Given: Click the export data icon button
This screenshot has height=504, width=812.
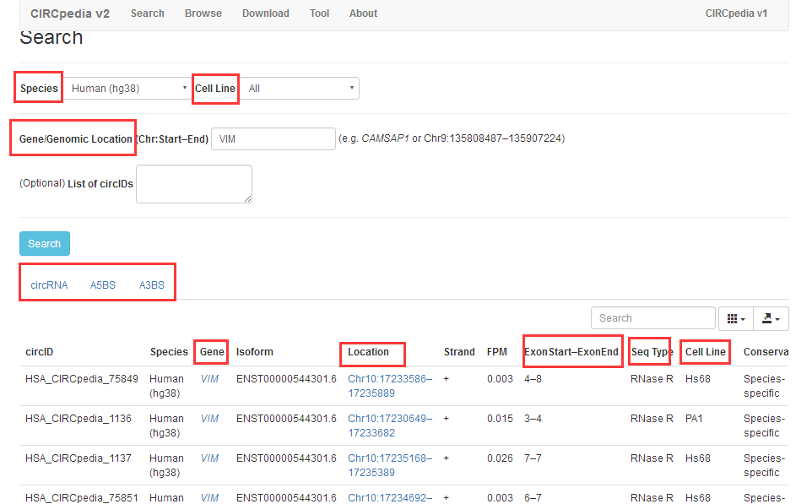Looking at the screenshot, I should coord(771,318).
